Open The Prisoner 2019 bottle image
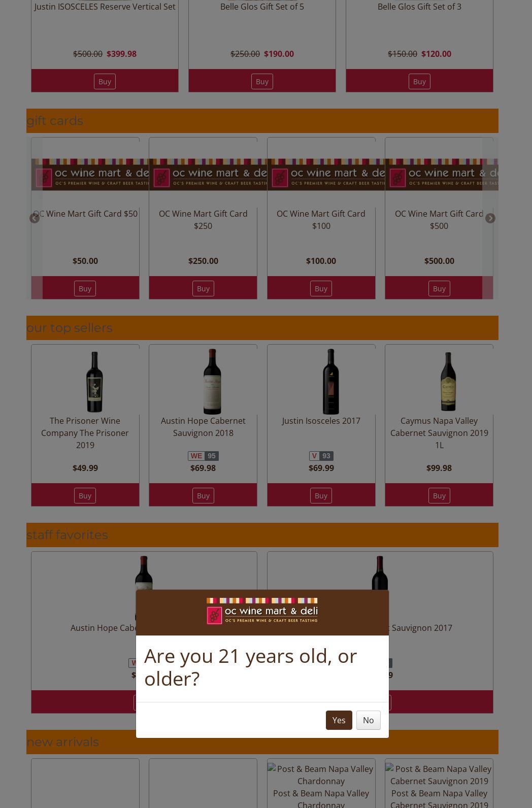Viewport: 532px width, 808px height. [94, 382]
